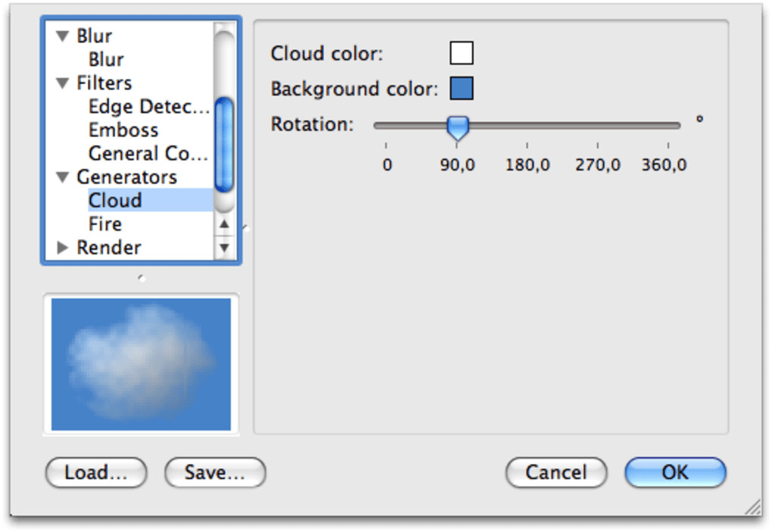
Task: Expand the Render category triangle
Action: tap(63, 247)
